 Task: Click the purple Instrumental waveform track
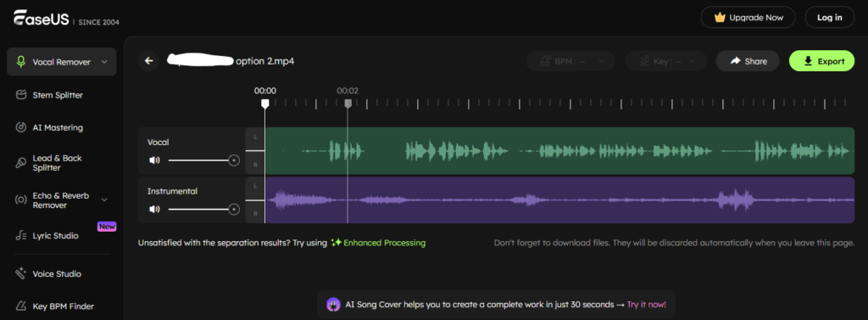click(559, 200)
